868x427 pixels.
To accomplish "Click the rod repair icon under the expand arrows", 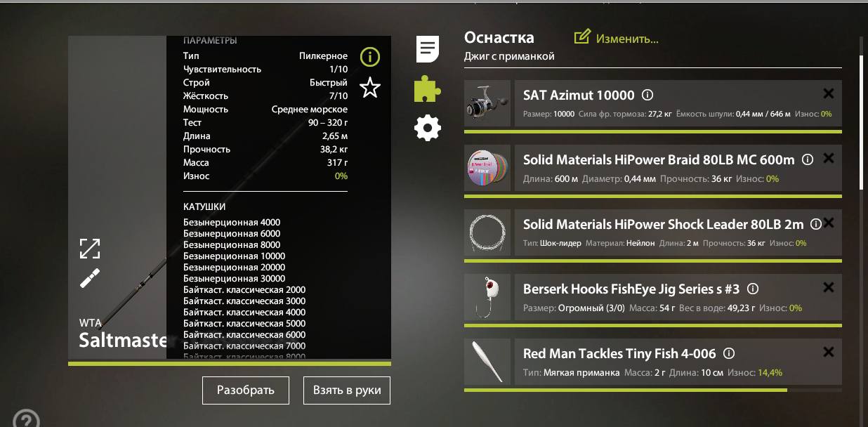I will pos(90,278).
